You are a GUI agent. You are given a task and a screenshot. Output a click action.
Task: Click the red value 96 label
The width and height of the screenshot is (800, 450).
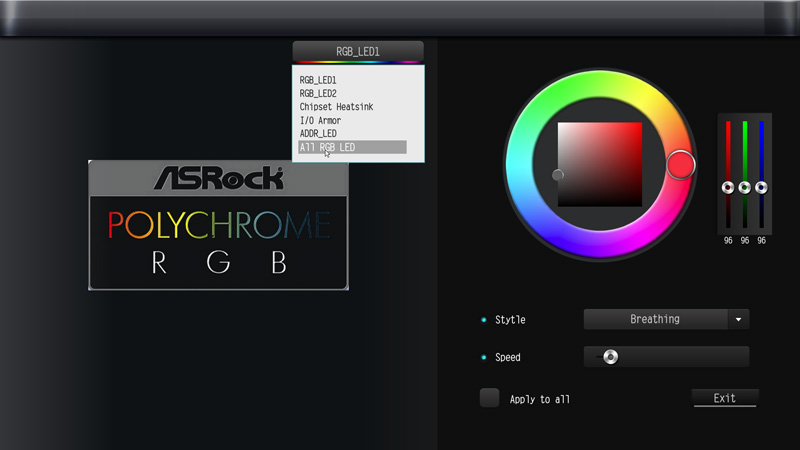coord(728,240)
